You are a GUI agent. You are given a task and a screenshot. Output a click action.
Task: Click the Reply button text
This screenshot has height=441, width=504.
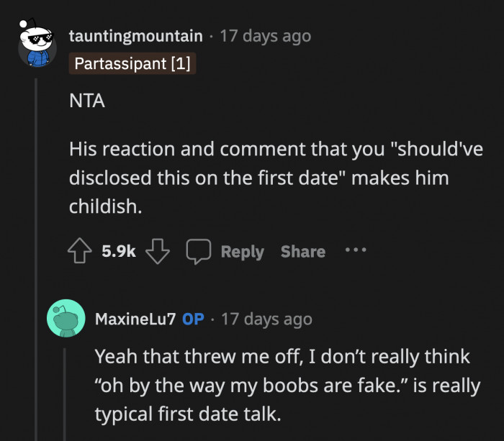[242, 252]
